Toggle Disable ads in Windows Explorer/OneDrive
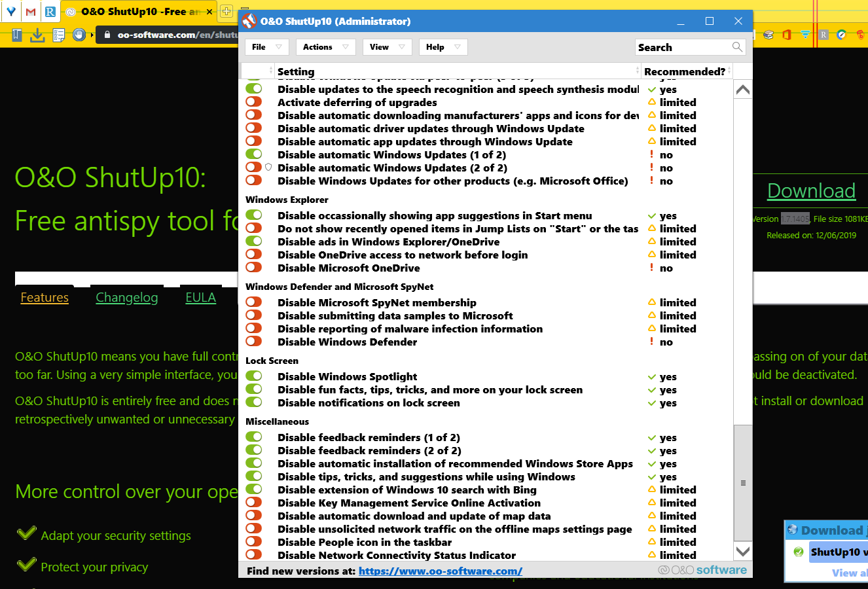 (x=253, y=241)
